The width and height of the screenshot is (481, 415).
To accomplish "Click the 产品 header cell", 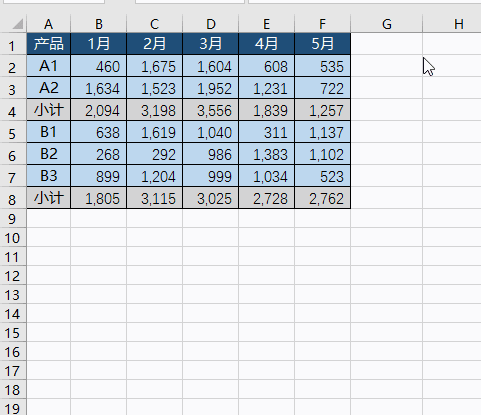I will [49, 44].
